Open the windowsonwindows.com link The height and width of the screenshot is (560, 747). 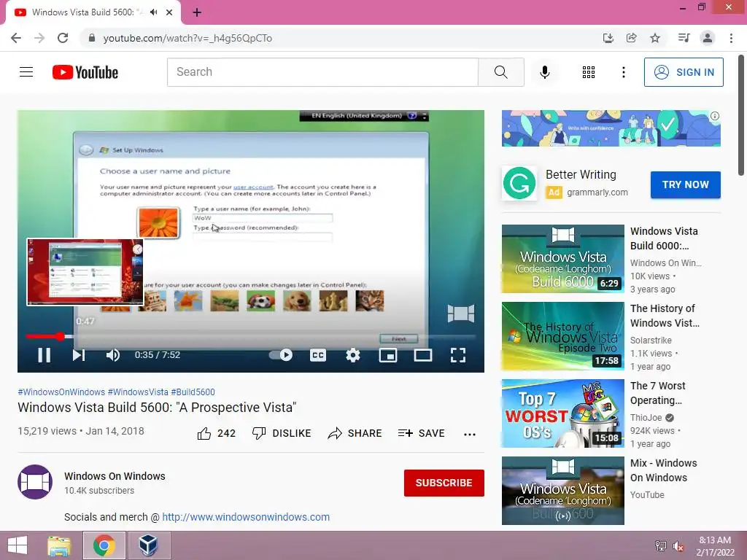pyautogui.click(x=246, y=517)
